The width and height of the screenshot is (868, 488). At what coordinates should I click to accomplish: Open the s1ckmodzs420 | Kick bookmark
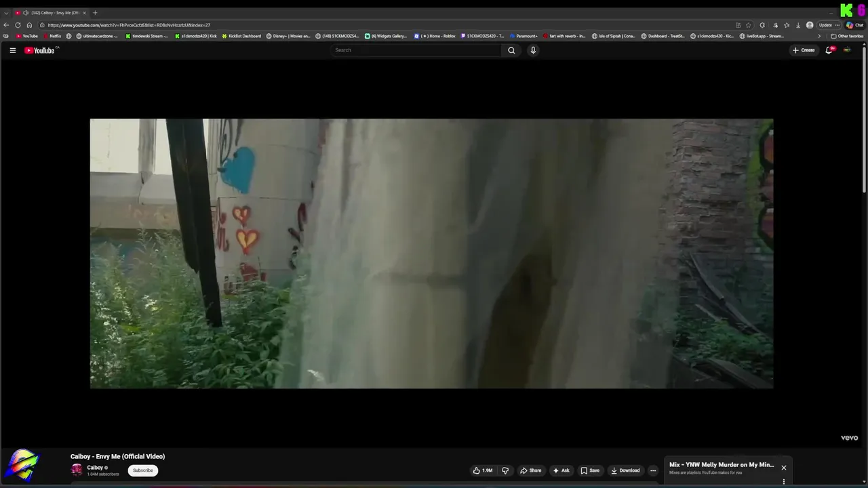pyautogui.click(x=195, y=36)
